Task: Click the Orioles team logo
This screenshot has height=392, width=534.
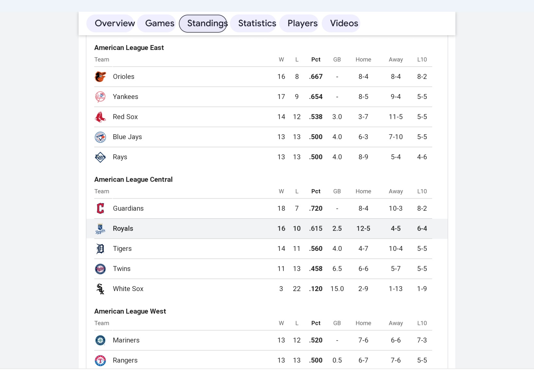Action: pos(100,77)
